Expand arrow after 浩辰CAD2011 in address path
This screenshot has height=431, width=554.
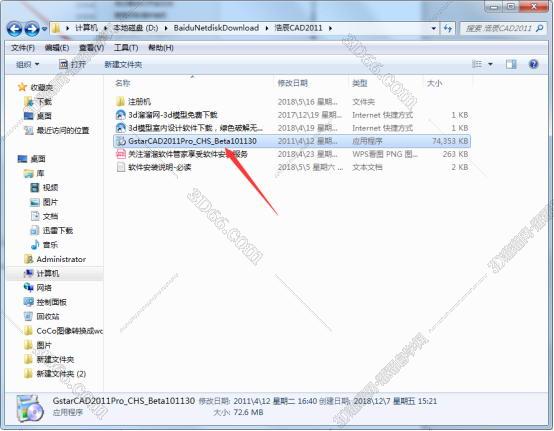[x=330, y=28]
